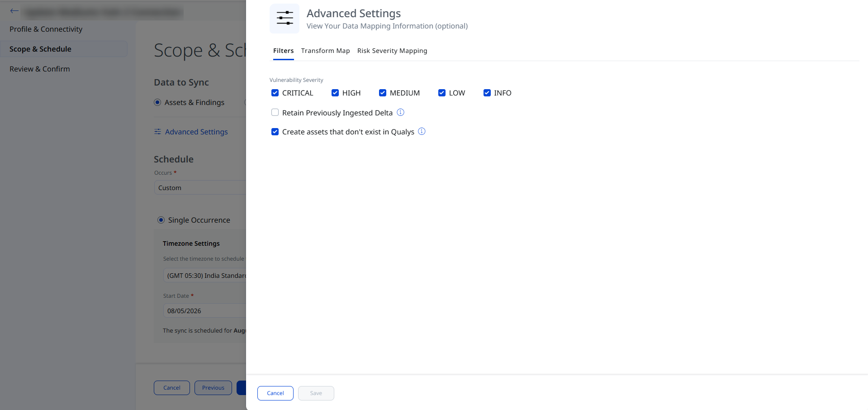Uncheck the MEDIUM severity checkbox
The width and height of the screenshot is (868, 410).
[x=383, y=93]
